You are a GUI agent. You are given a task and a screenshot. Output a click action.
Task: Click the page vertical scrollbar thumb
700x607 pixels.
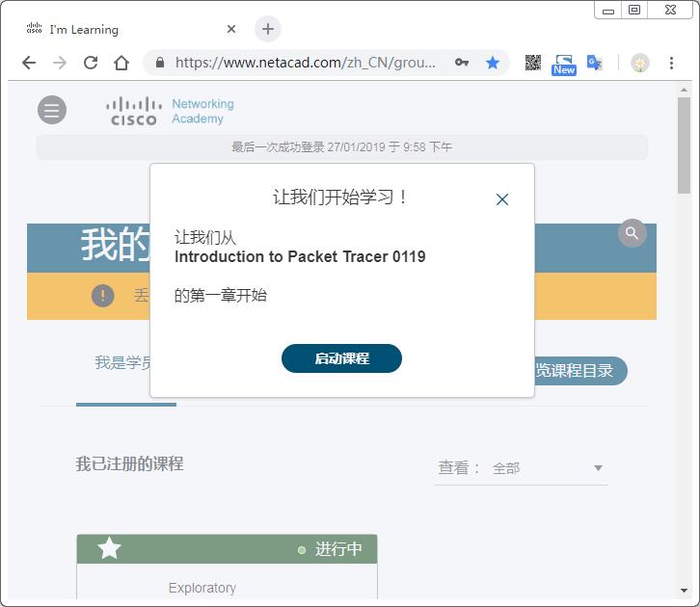(684, 145)
